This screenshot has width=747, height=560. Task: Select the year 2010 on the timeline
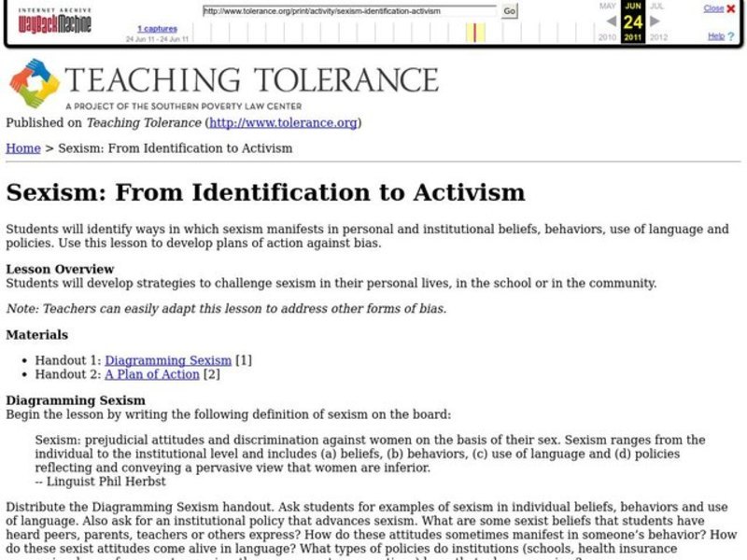pyautogui.click(x=608, y=36)
